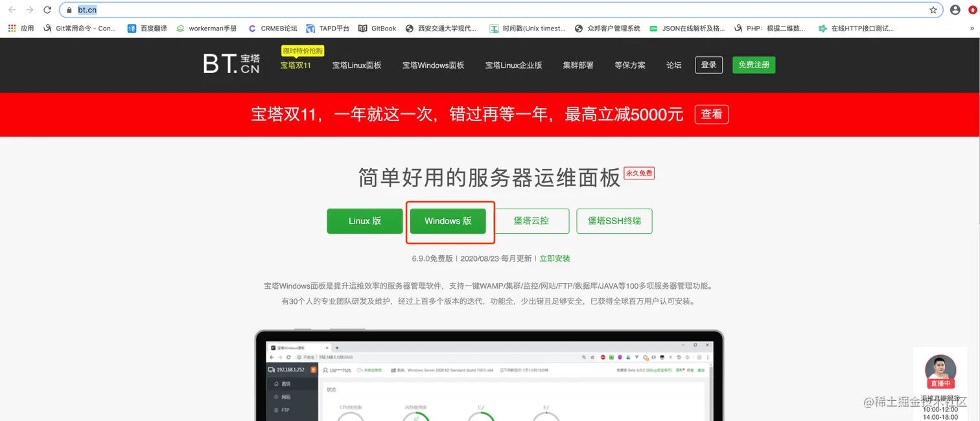Expand the bookmarks overflow chevron
Screen dimensions: 980x421
pos(972,28)
